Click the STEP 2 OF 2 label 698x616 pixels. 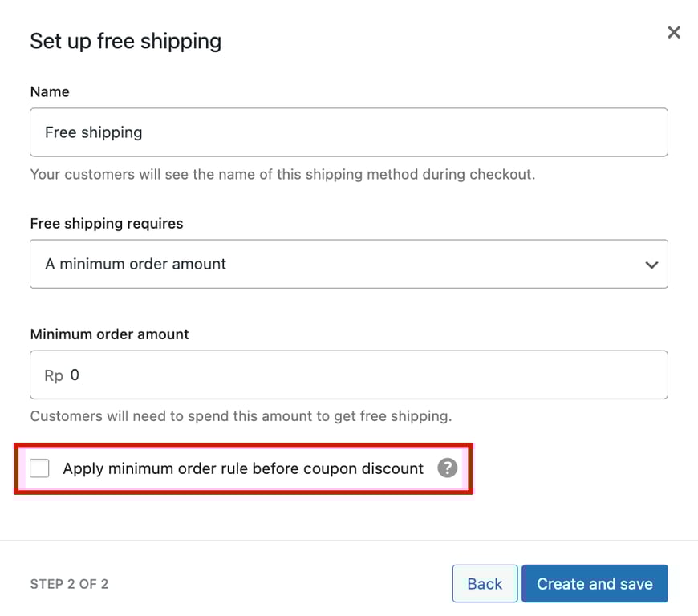point(69,584)
